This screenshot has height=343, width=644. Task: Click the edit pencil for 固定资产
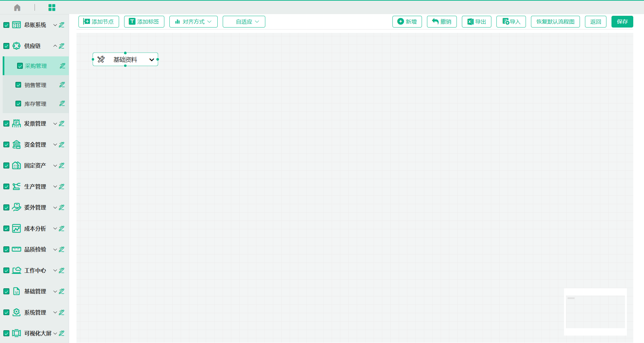(x=61, y=165)
